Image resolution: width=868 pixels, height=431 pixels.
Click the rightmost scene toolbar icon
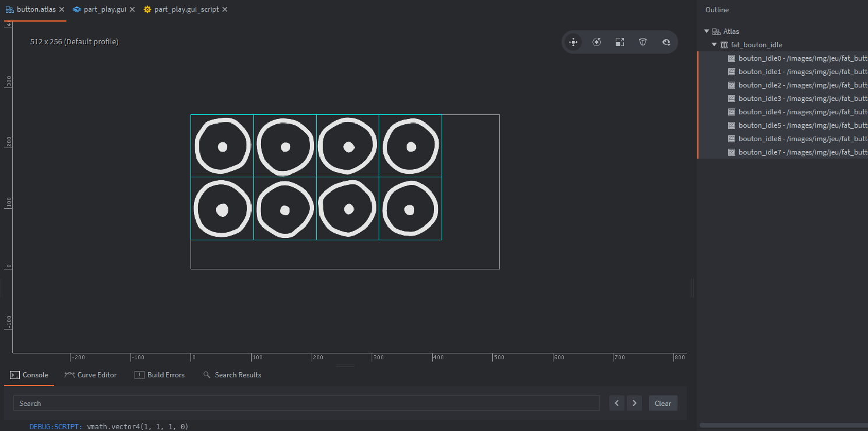(666, 42)
